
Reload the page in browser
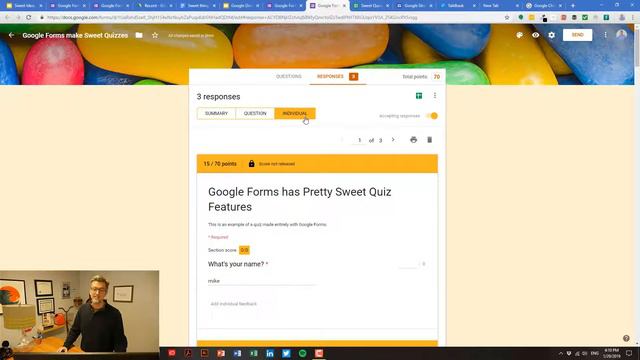point(29,18)
